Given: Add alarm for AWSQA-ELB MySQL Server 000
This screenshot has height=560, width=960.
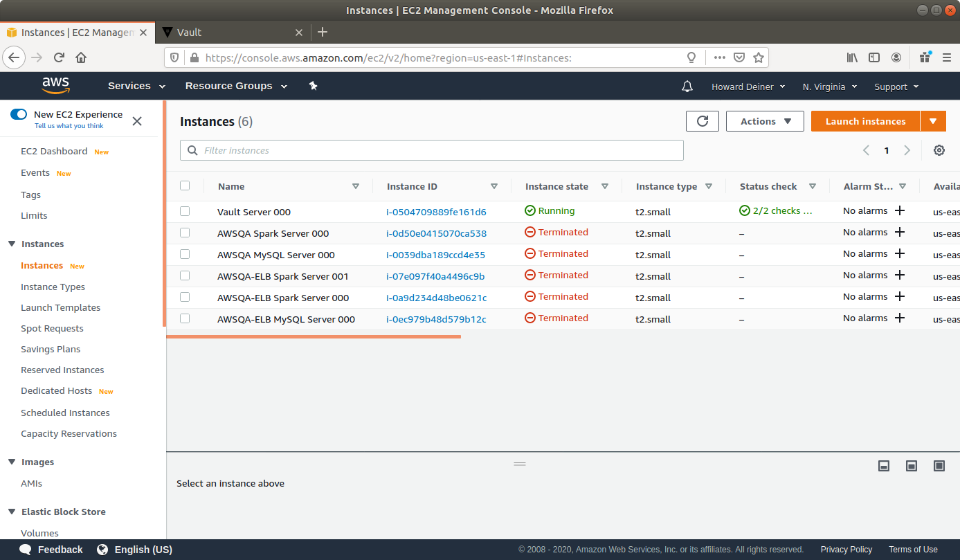Looking at the screenshot, I should point(900,318).
